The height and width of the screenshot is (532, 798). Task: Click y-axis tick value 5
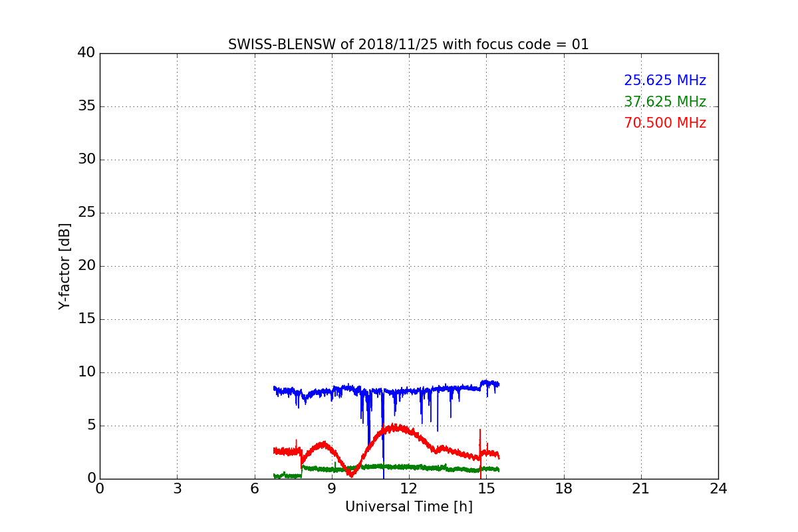coord(91,426)
